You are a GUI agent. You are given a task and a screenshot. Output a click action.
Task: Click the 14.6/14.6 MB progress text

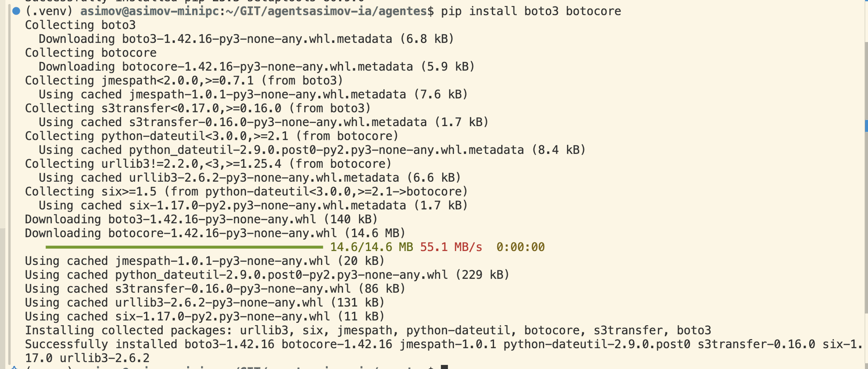[371, 247]
